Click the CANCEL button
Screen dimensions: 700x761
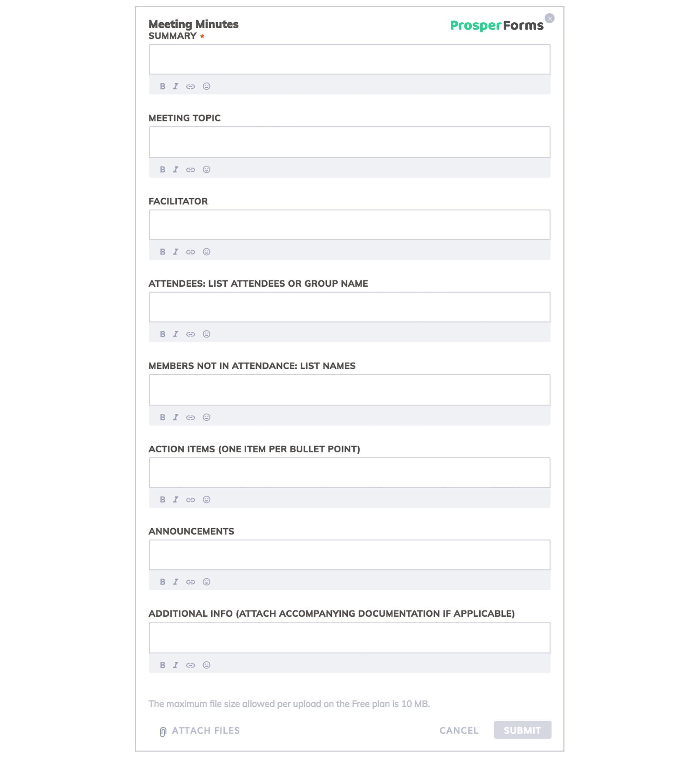pyautogui.click(x=459, y=730)
